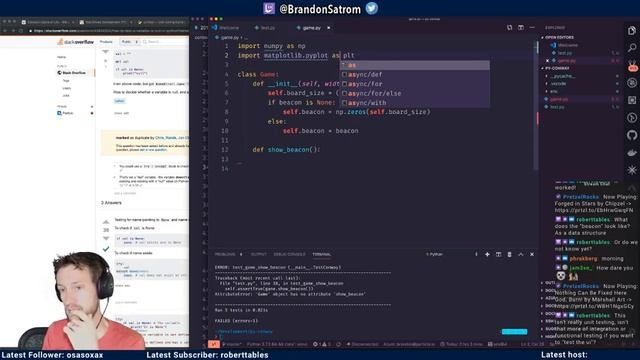Open game.py in the project file tree
The width and height of the screenshot is (640, 360).
559,99
